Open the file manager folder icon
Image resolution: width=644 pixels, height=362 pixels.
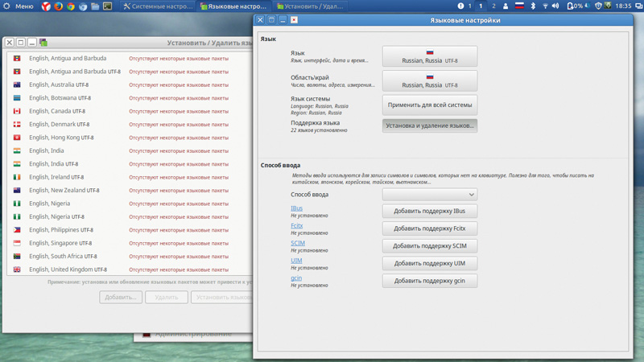pos(95,6)
